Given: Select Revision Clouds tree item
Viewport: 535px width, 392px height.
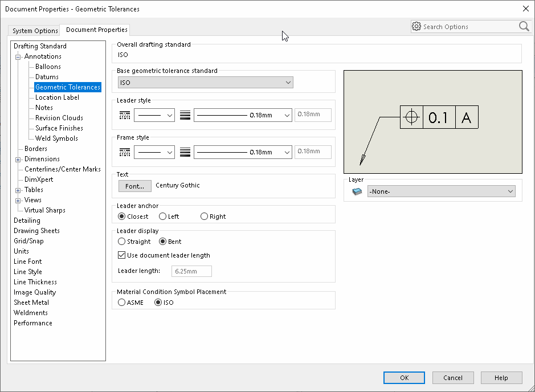Looking at the screenshot, I should click(x=59, y=118).
